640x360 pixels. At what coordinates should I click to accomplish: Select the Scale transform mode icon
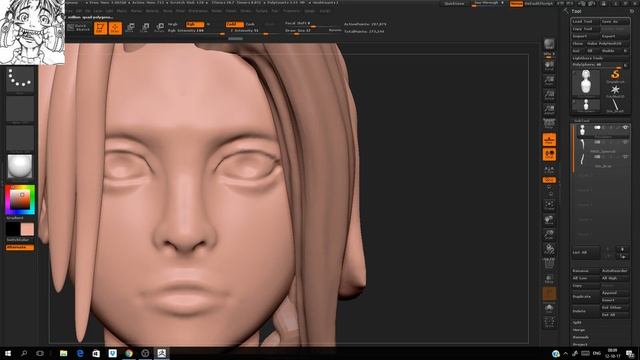pyautogui.click(x=145, y=27)
